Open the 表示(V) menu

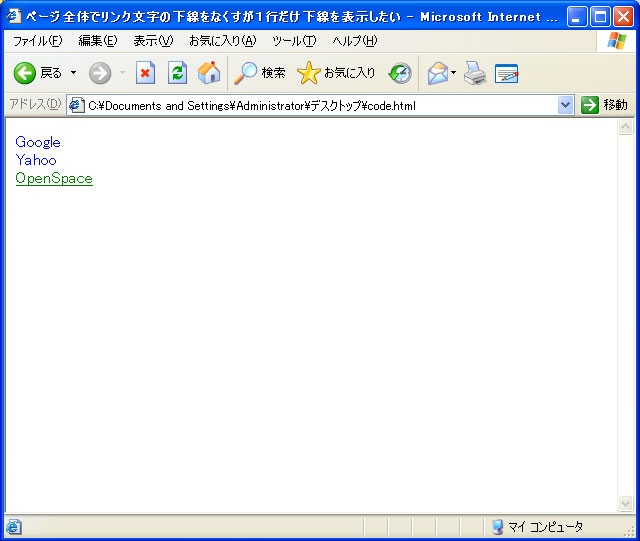pos(153,41)
